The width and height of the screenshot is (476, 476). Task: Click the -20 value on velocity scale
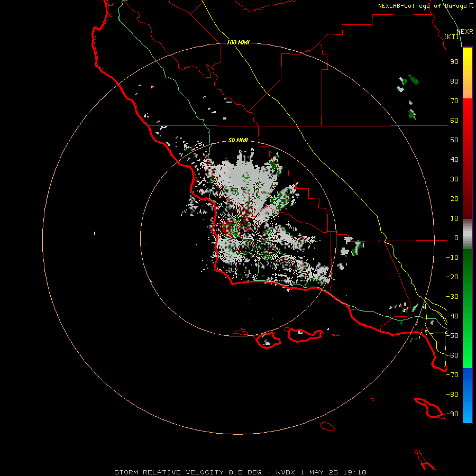pos(452,277)
